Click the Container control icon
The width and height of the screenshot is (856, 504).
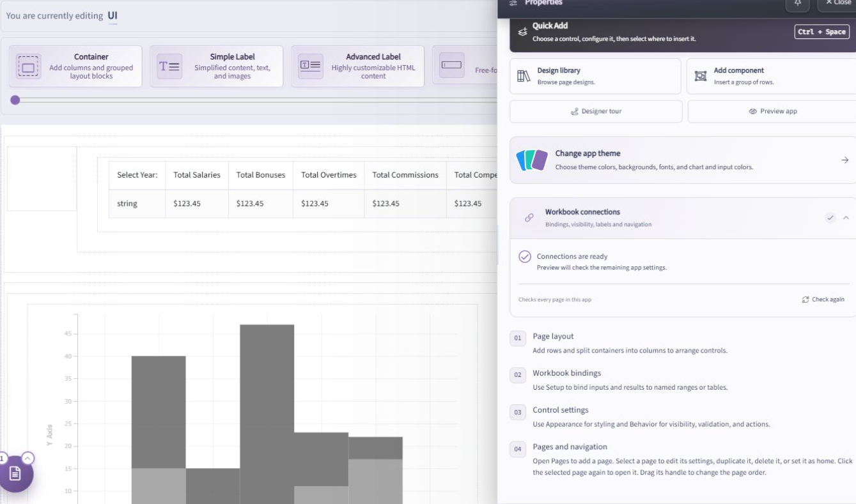pyautogui.click(x=28, y=66)
